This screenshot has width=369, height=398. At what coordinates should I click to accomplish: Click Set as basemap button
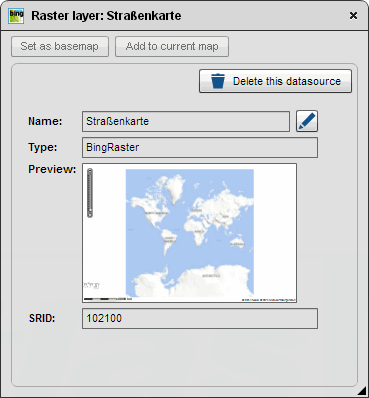(x=60, y=46)
